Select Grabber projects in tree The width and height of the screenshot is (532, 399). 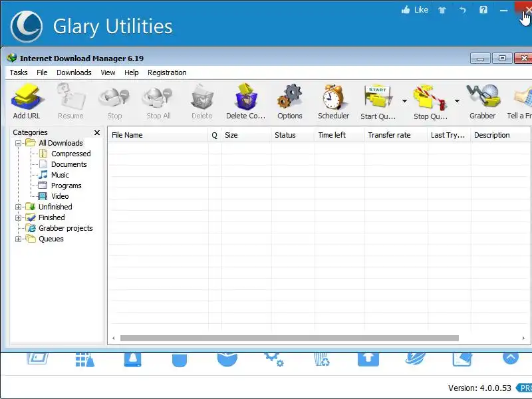click(65, 228)
